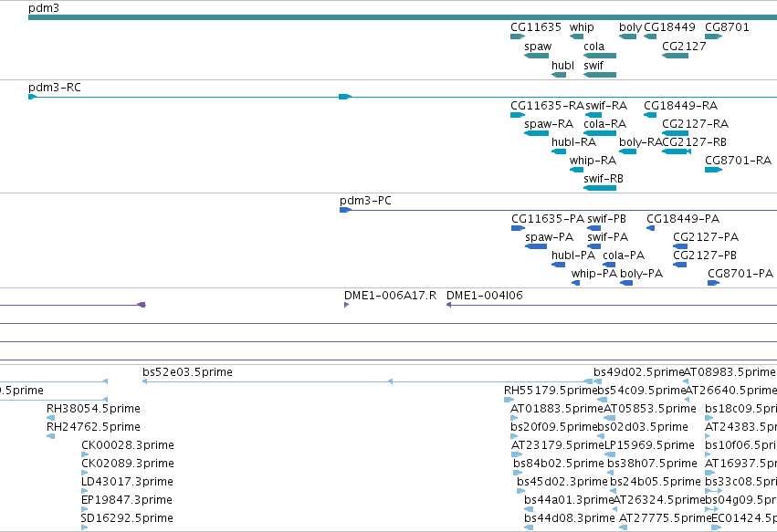777x532 pixels.
Task: Open EST 'LP15969.5prime'
Action: coord(649,446)
